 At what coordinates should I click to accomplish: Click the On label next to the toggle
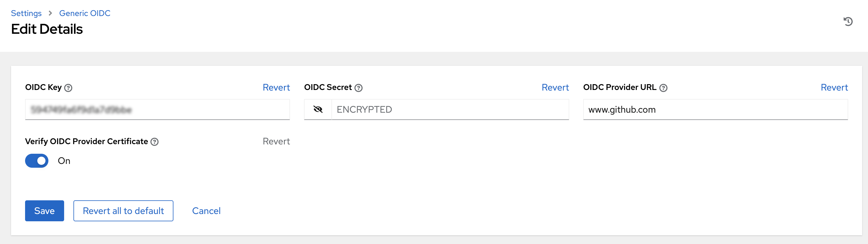tap(64, 160)
